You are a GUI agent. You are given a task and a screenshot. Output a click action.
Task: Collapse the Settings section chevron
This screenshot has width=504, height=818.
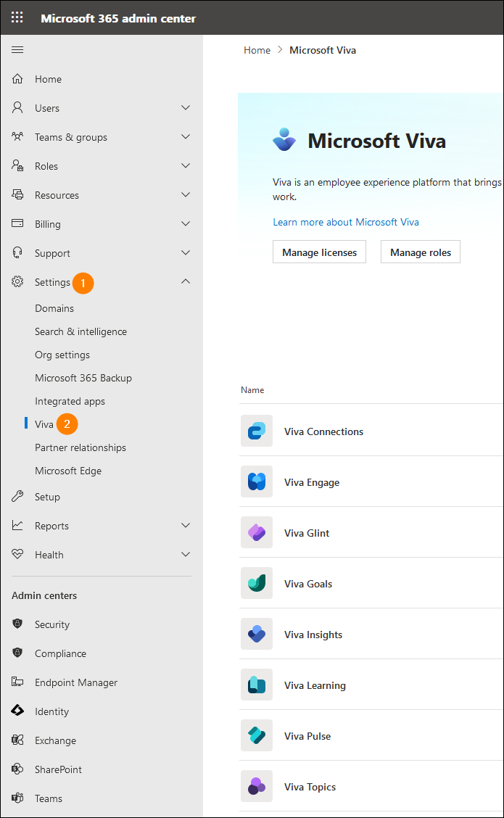(x=185, y=281)
